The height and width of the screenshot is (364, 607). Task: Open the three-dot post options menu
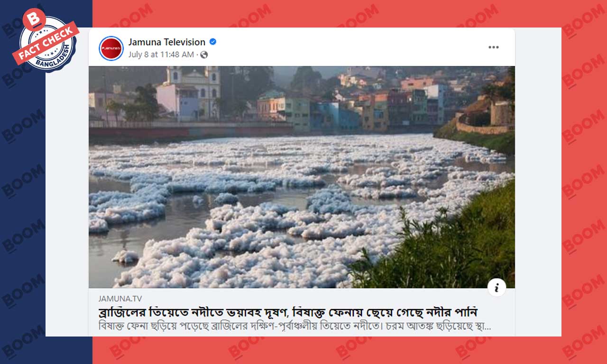pos(494,47)
